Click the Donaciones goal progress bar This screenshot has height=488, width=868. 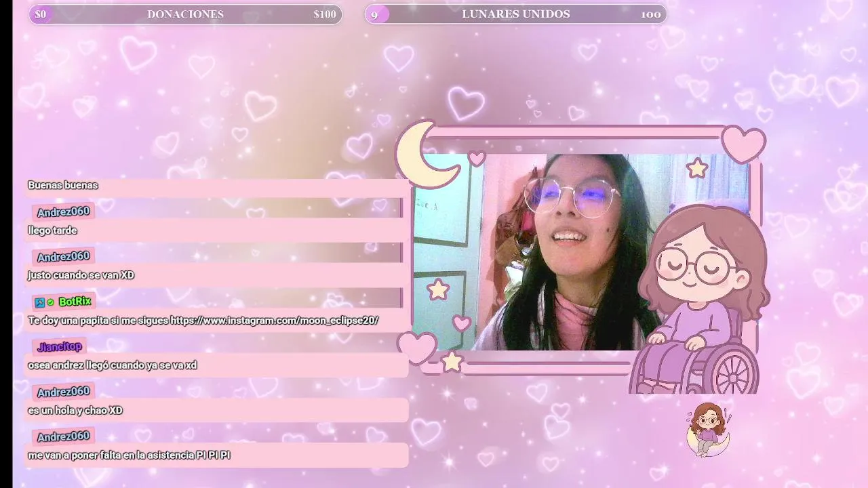(185, 14)
